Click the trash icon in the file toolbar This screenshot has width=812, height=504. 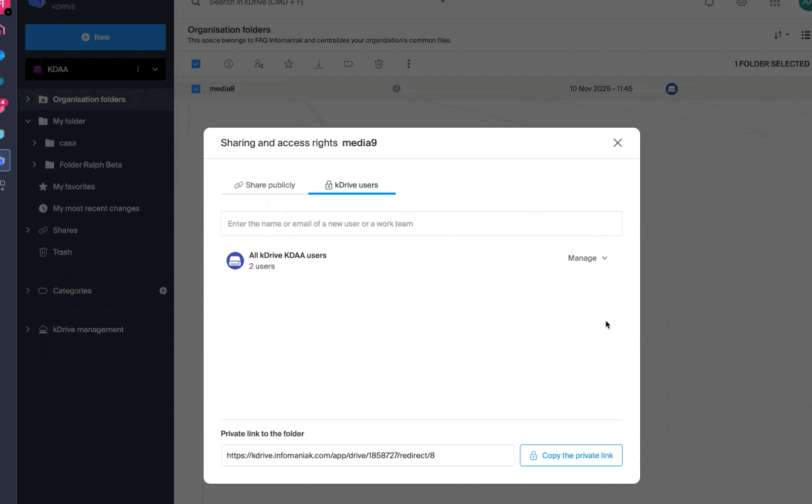tap(379, 64)
